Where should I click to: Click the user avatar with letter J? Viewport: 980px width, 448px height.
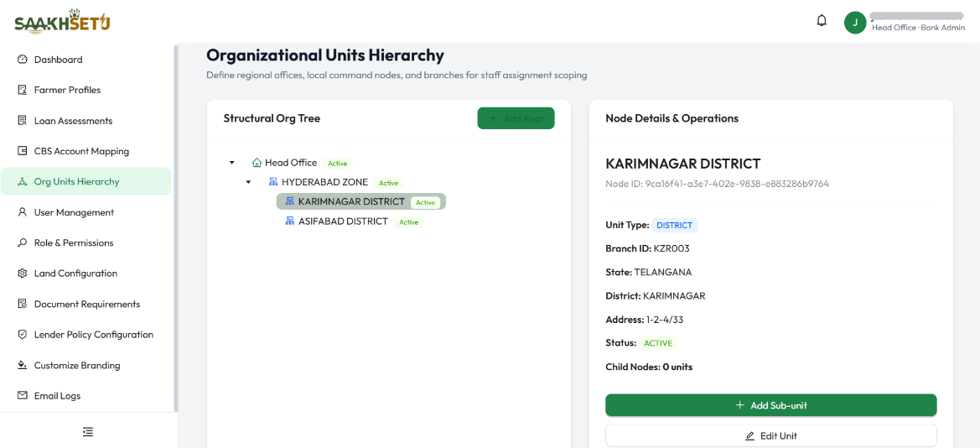855,23
